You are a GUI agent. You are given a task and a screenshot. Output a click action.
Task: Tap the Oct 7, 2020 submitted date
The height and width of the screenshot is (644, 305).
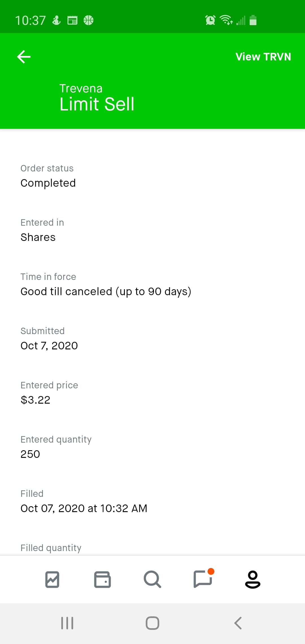click(49, 346)
